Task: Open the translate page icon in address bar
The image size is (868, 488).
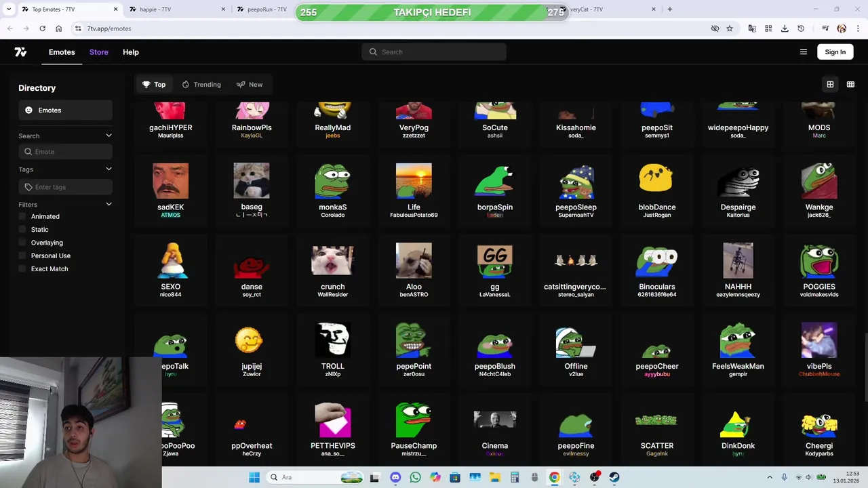Action: point(752,28)
